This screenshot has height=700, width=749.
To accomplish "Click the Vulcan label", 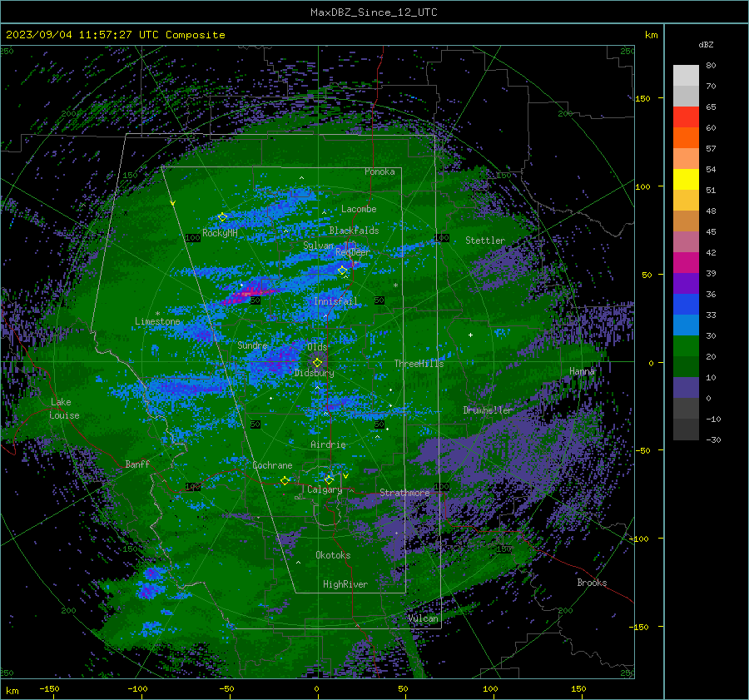I will point(423,618).
